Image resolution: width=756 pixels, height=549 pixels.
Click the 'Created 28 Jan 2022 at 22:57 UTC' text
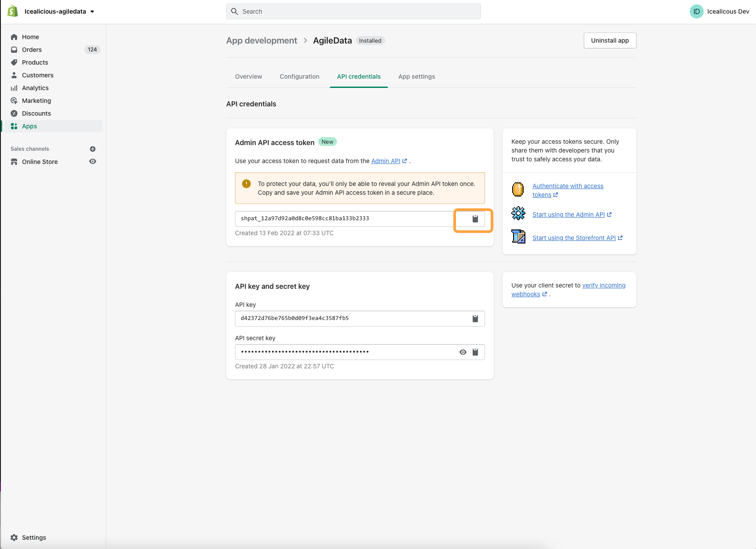coord(284,366)
